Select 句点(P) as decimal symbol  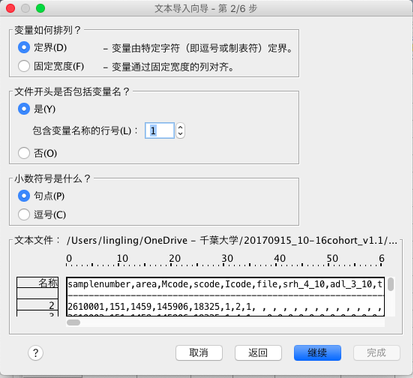(24, 196)
